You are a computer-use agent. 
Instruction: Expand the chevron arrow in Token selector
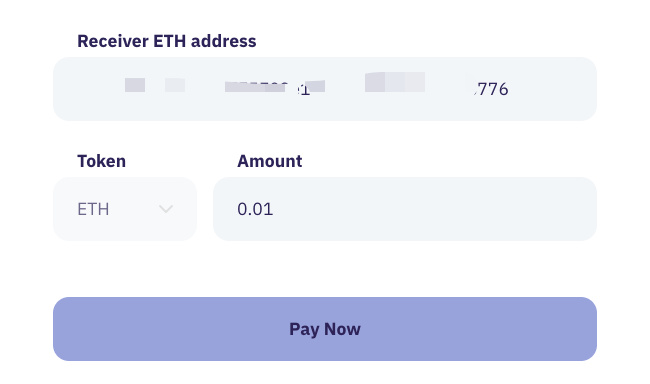click(x=166, y=209)
